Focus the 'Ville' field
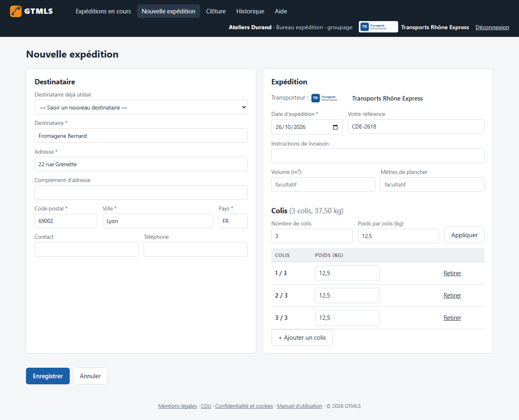This screenshot has width=519, height=420. tap(158, 221)
